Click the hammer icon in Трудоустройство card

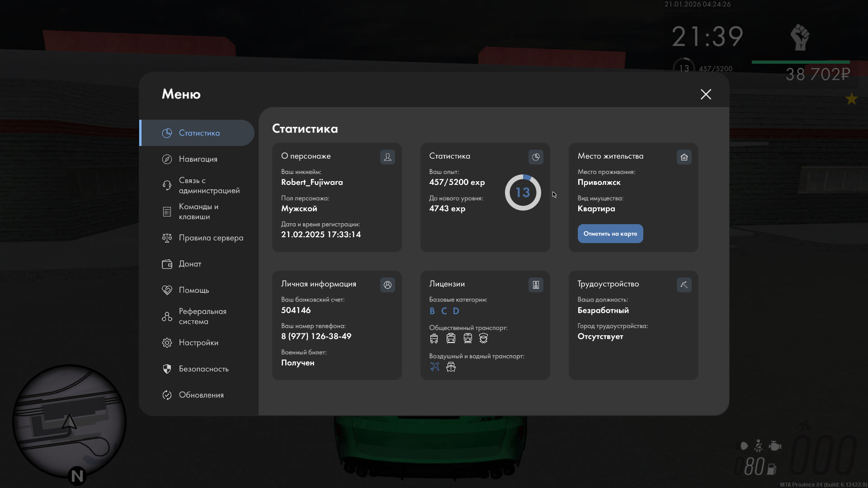[684, 285]
